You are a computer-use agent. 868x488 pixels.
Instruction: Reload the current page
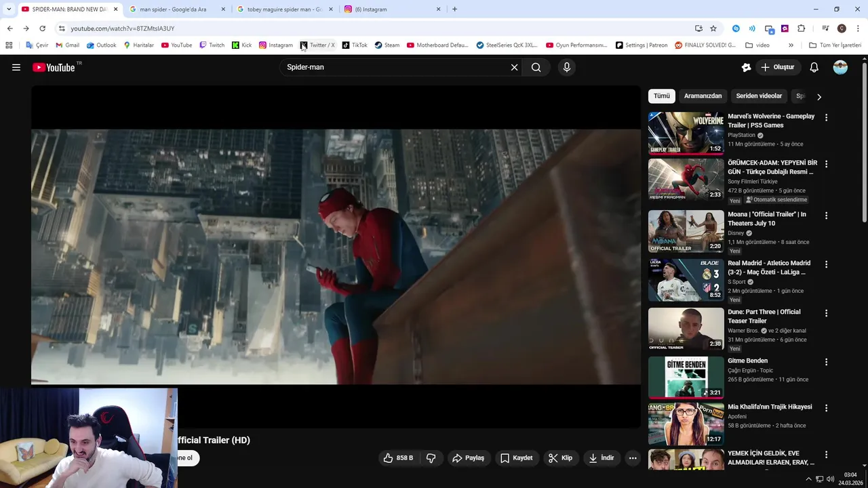(42, 28)
